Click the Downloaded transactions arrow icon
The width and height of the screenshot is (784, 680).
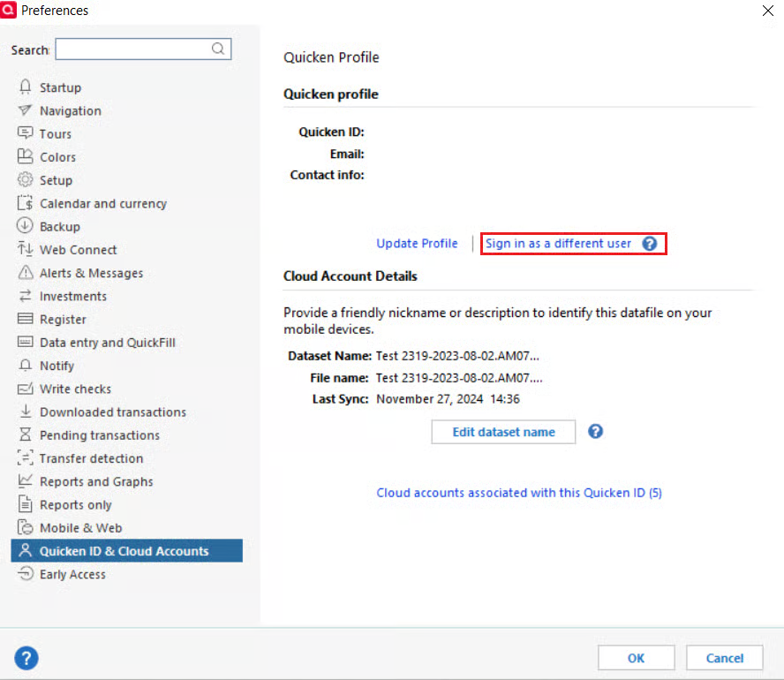click(x=25, y=411)
